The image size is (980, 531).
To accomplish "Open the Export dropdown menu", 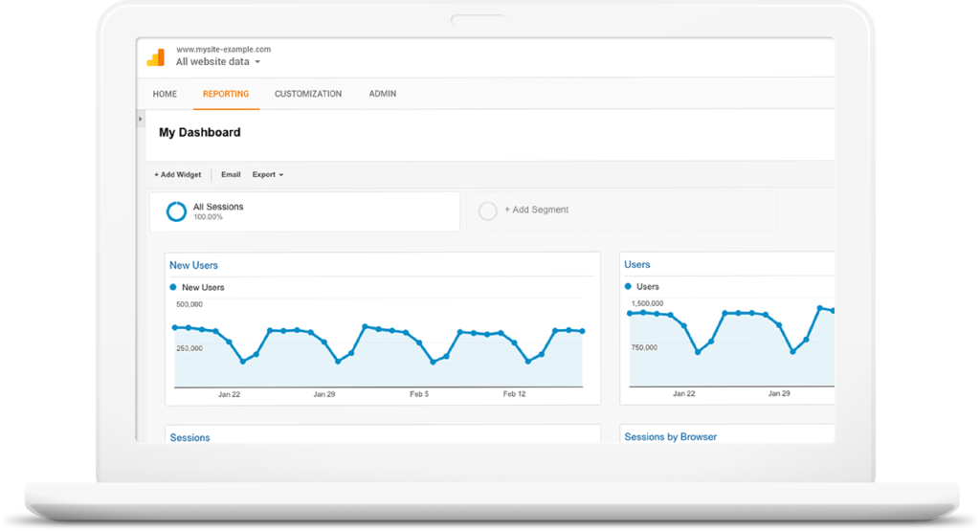I will pos(268,175).
